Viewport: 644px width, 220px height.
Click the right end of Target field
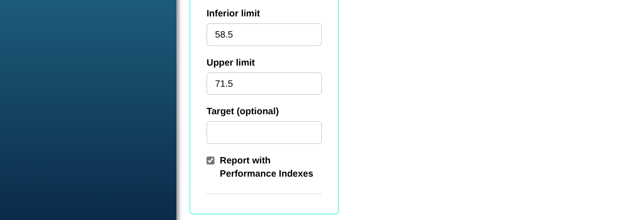315,132
